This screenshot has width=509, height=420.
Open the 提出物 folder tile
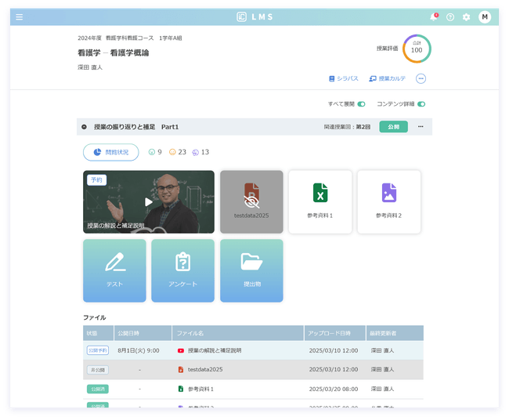[x=251, y=270]
